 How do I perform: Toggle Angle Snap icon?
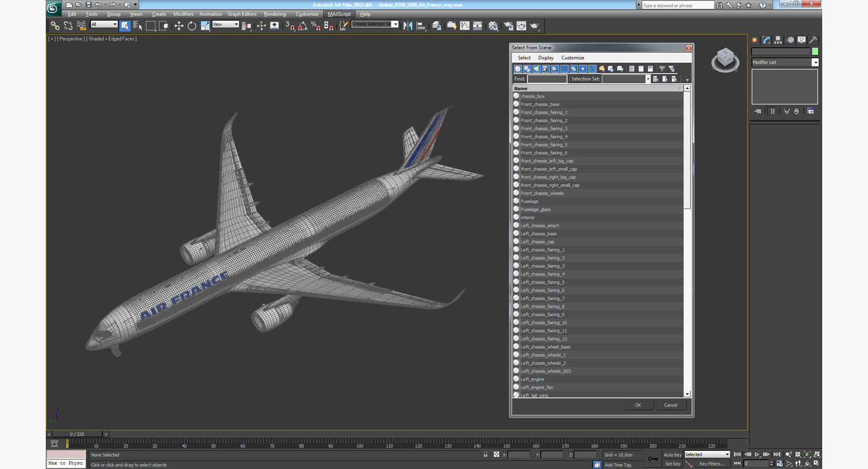tap(303, 25)
